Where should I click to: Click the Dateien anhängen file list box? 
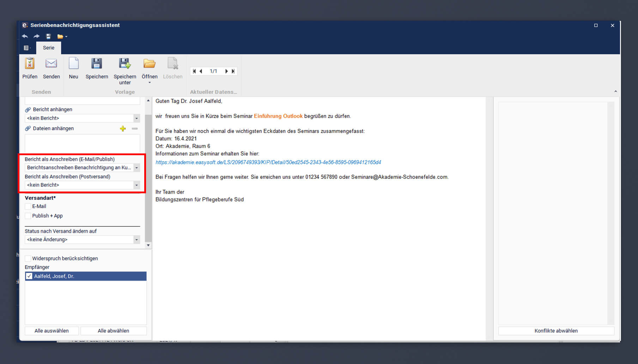pos(82,143)
